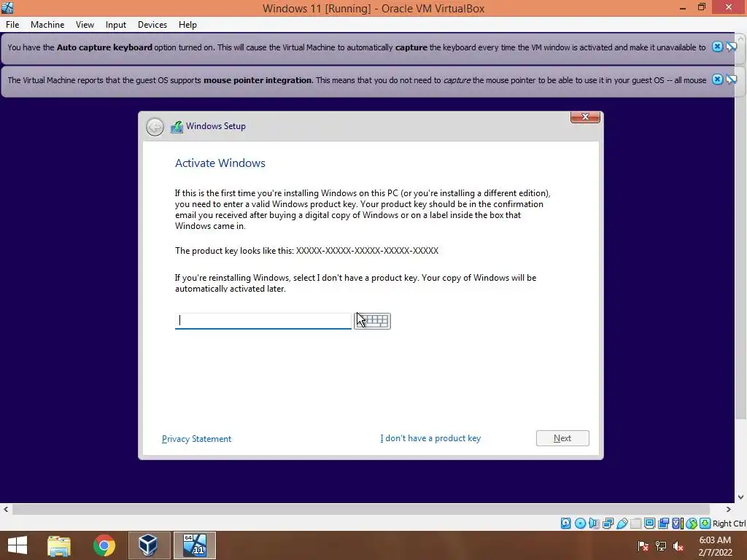Open the Action Center flag icon
The image size is (747, 560).
(643, 545)
